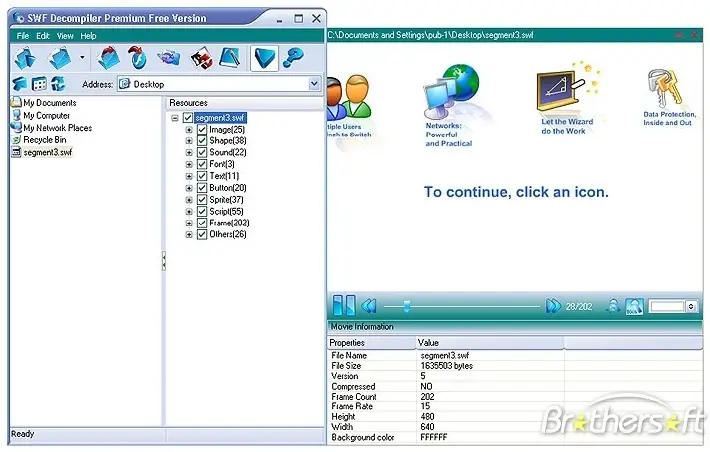Select the Sprite(37) label in resources tree

pos(226,200)
